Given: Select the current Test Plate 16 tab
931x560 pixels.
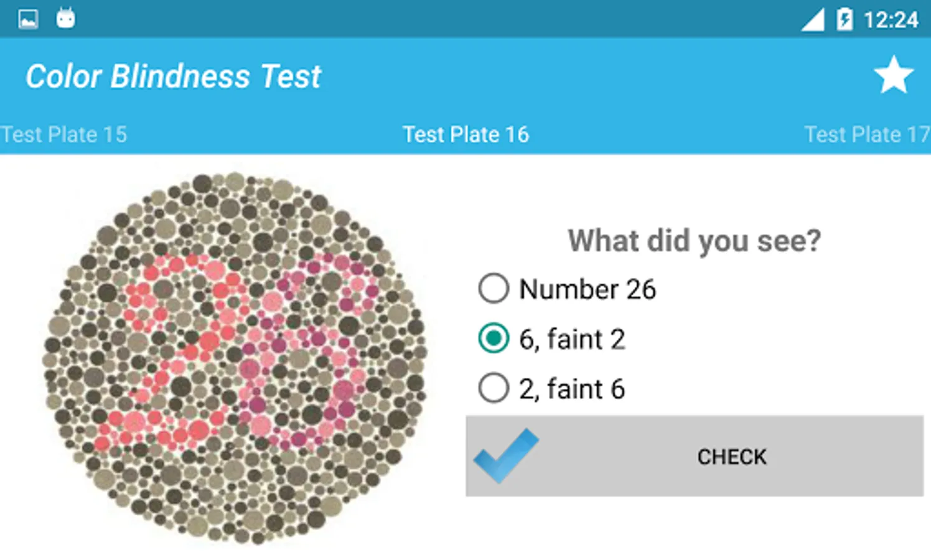Looking at the screenshot, I should tap(465, 134).
